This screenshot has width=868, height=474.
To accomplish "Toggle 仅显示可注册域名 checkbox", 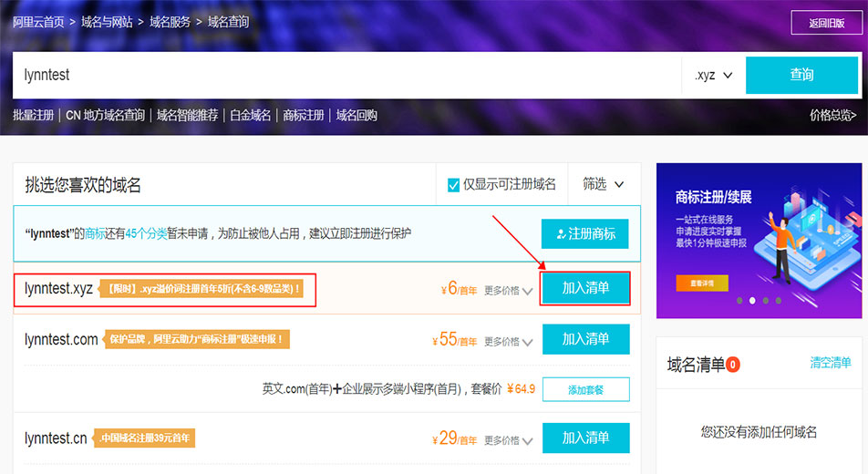I will 454,185.
